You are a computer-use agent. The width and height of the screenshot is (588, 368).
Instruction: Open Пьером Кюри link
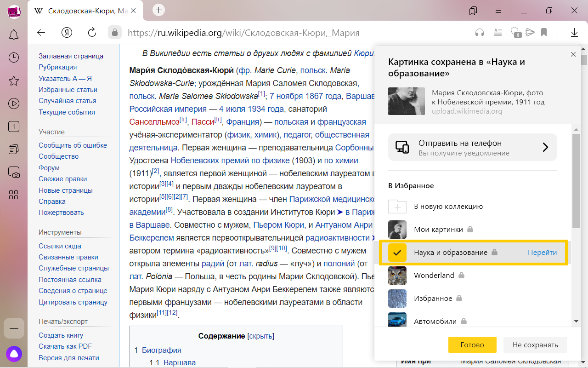pyautogui.click(x=279, y=225)
